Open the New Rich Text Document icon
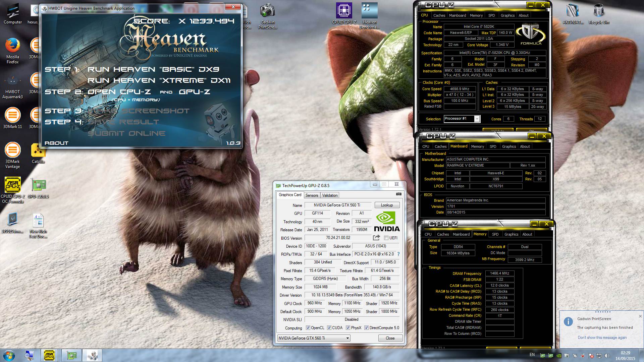This screenshot has width=644, height=362. pos(38,226)
